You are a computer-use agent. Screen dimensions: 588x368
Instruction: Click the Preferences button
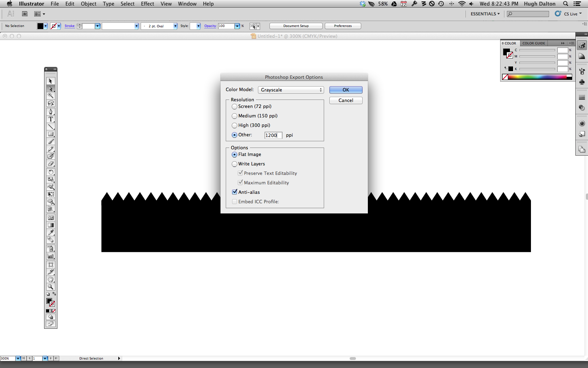tap(343, 26)
